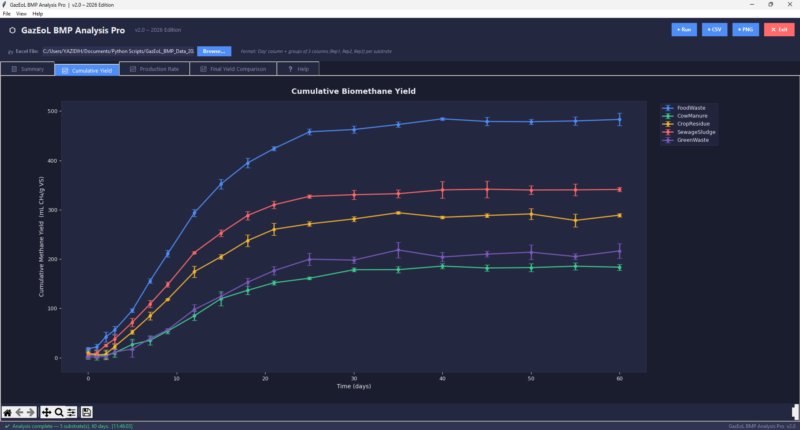Screen dimensions: 800x430
Task: Click the app logo beside GazEoL title
Action: click(x=11, y=30)
